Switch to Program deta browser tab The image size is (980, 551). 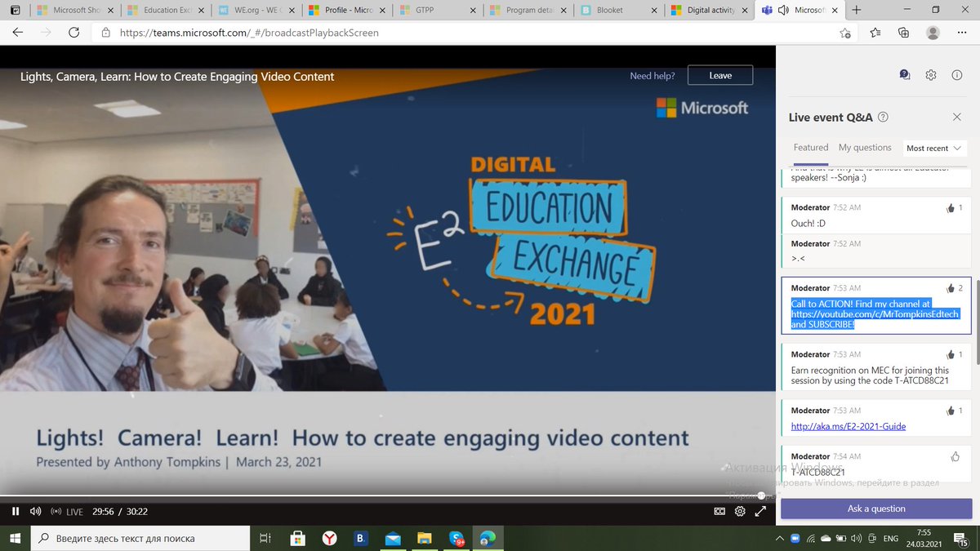528,10
